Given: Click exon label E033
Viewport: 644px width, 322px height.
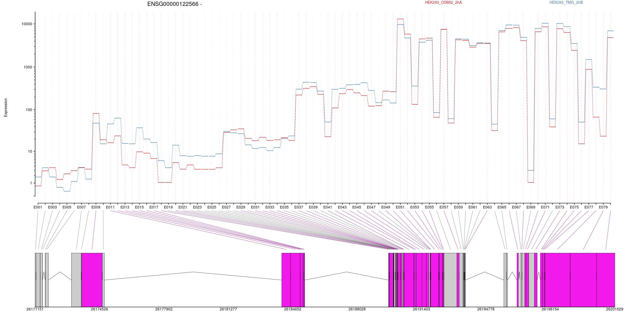Looking at the screenshot, I should (270, 207).
